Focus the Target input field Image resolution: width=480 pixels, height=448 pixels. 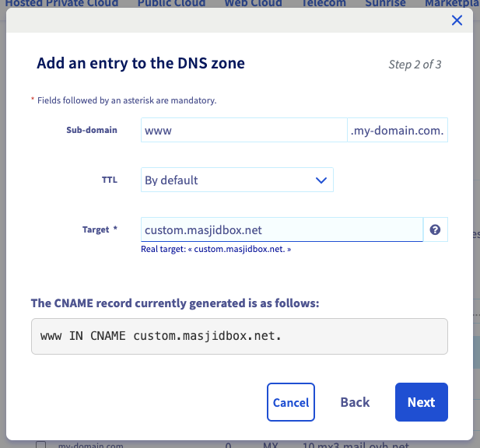(x=282, y=229)
